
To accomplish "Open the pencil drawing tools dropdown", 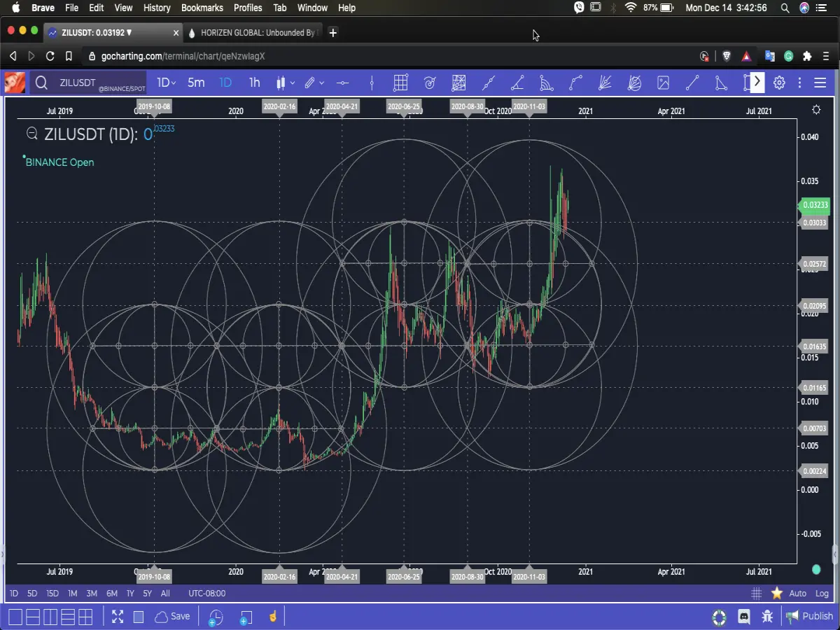I will 314,83.
